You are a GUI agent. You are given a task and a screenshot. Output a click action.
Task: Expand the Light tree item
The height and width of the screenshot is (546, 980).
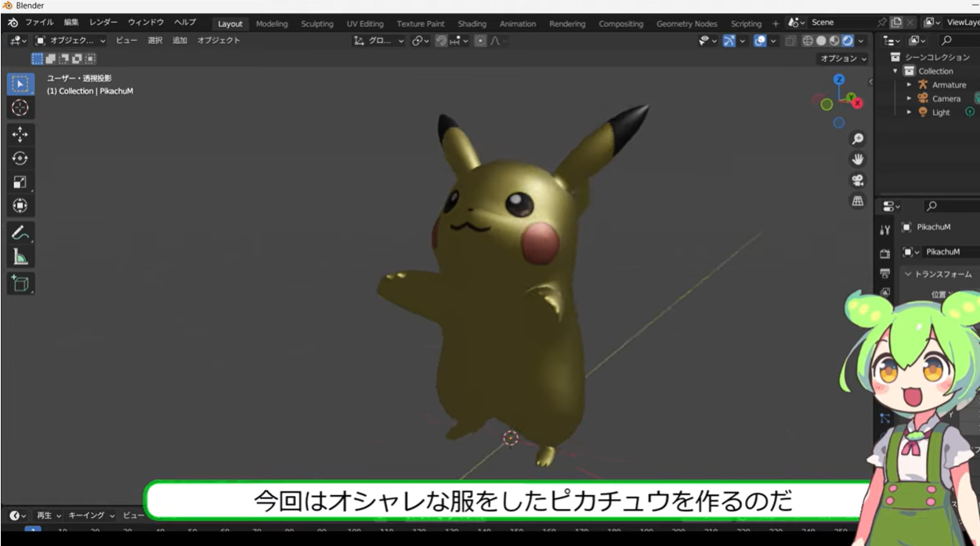909,112
